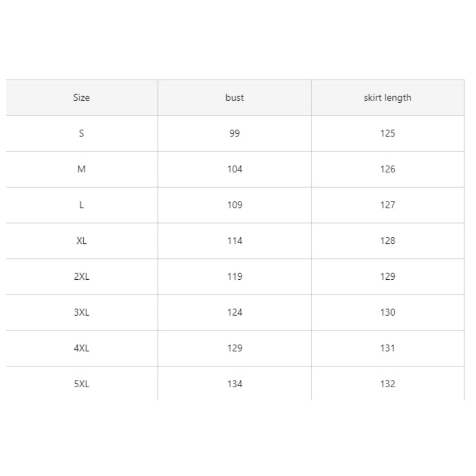This screenshot has height=476, width=476.
Task: Click the skirt length column header
Action: point(387,98)
